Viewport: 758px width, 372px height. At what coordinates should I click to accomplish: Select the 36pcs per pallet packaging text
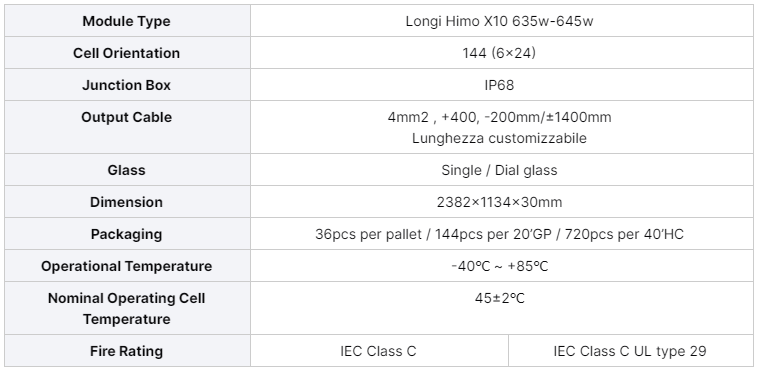point(499,234)
